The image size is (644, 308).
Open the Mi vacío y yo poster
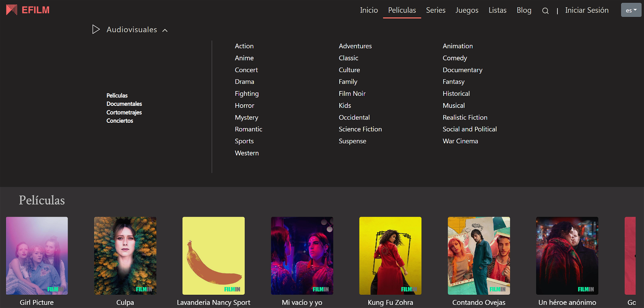[302, 256]
